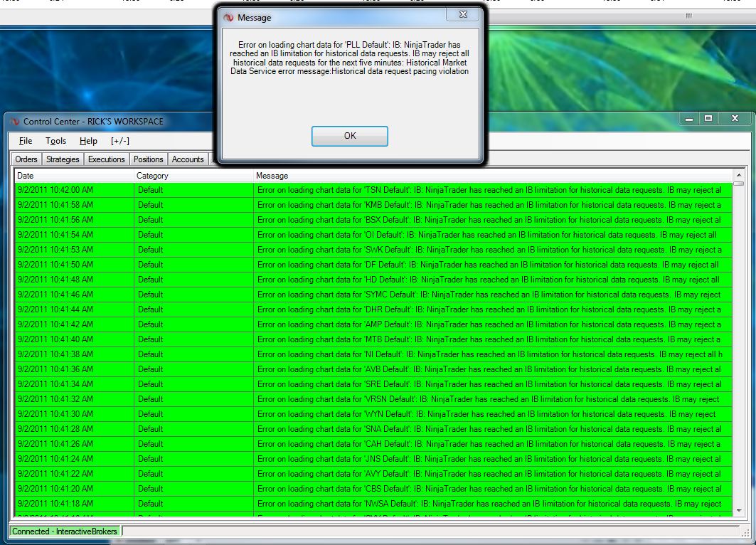The width and height of the screenshot is (756, 545).
Task: Click the Connected - InteractiveBrokers status
Action: (65, 531)
